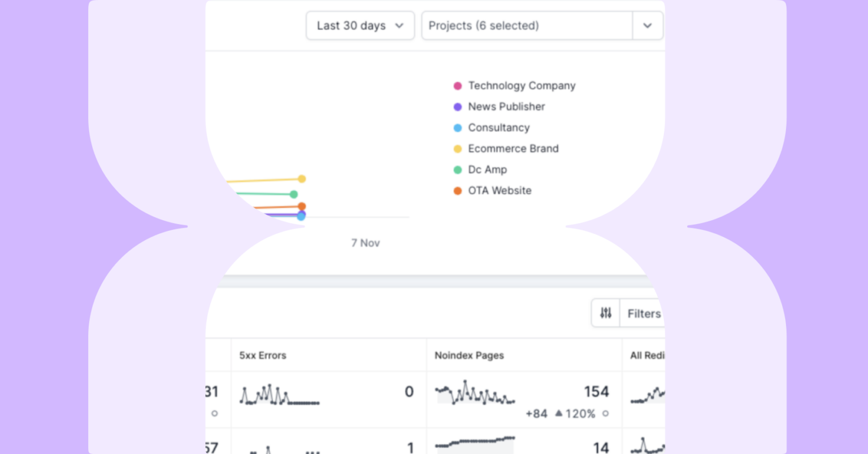This screenshot has width=868, height=454.
Task: Select the orange data point on chart line
Action: 302,207
